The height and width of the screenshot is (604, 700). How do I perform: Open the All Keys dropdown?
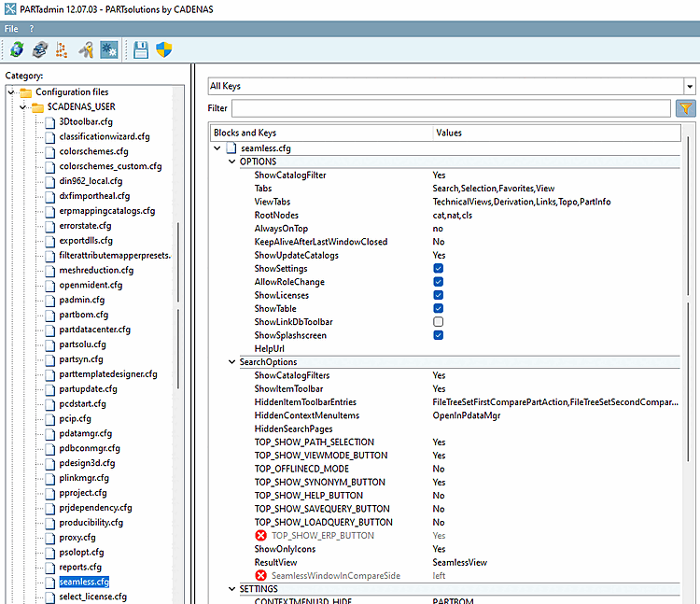pyautogui.click(x=689, y=86)
